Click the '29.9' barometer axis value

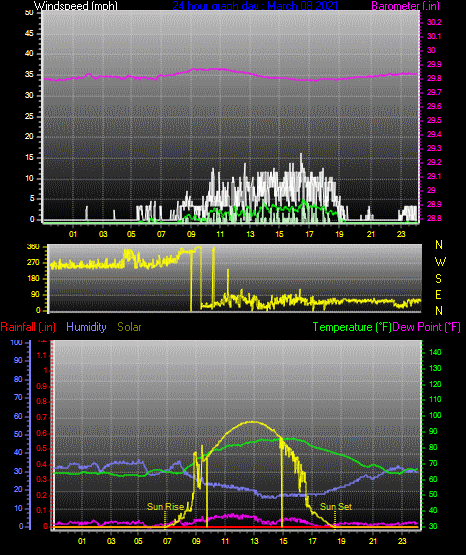tap(434, 64)
